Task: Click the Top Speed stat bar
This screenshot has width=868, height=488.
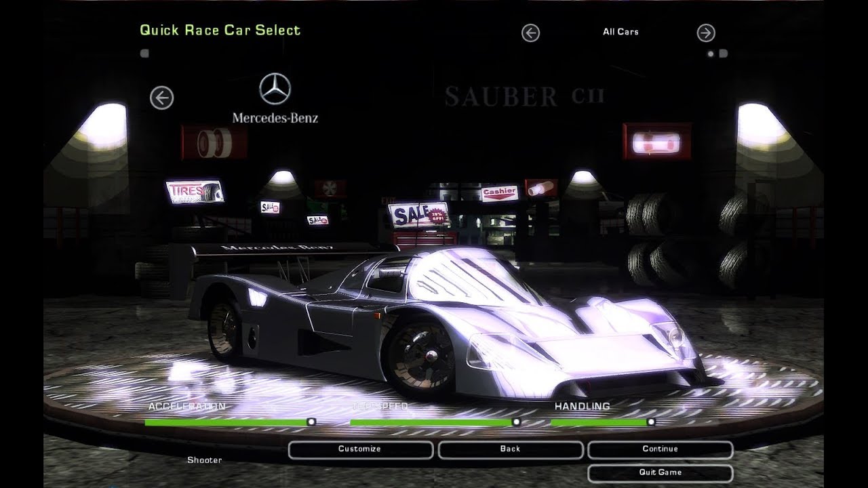Action: (435, 422)
